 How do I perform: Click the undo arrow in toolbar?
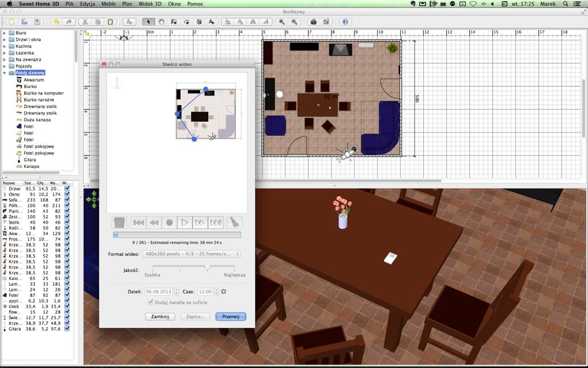pyautogui.click(x=56, y=22)
